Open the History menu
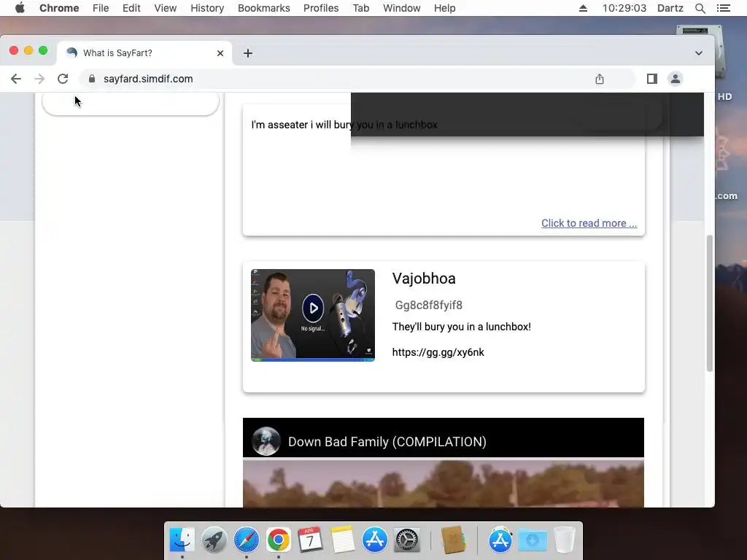The width and height of the screenshot is (747, 560). (207, 8)
